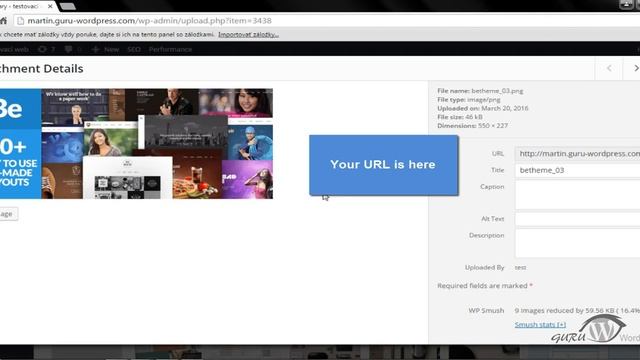Click the Edit Image button below preview
Screen dimensions: 640x360
8,214
